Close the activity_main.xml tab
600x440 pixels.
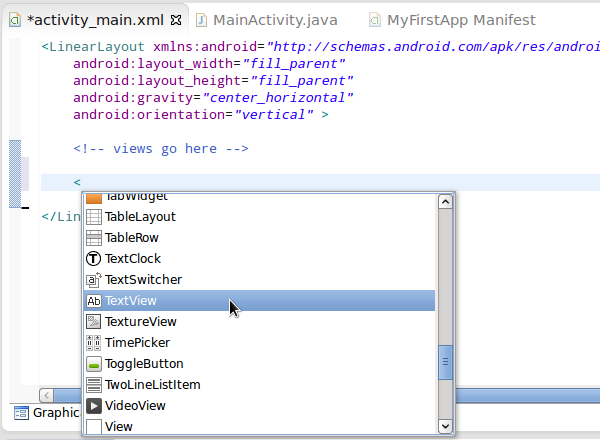(176, 20)
